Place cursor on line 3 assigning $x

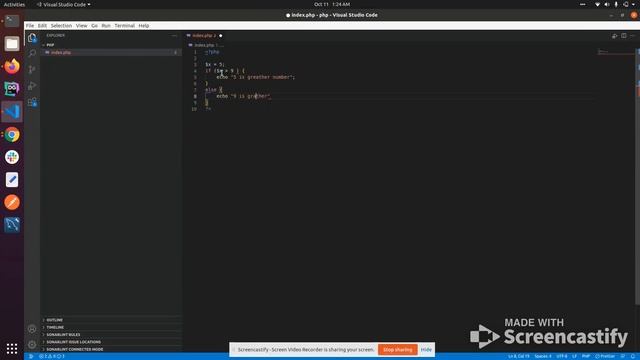[x=215, y=64]
